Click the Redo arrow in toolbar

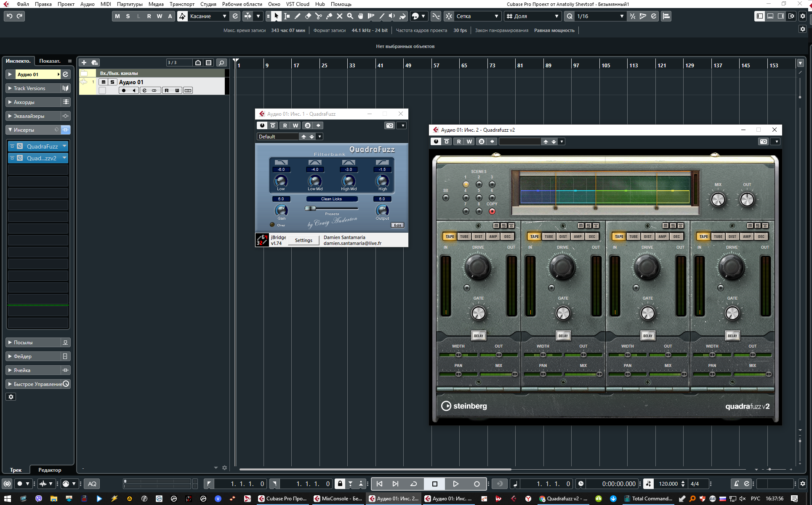(20, 16)
